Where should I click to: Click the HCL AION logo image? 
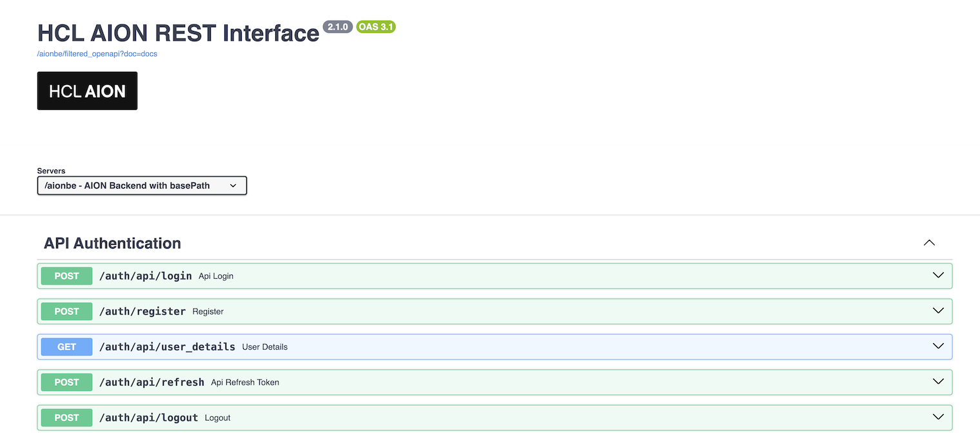(x=87, y=90)
